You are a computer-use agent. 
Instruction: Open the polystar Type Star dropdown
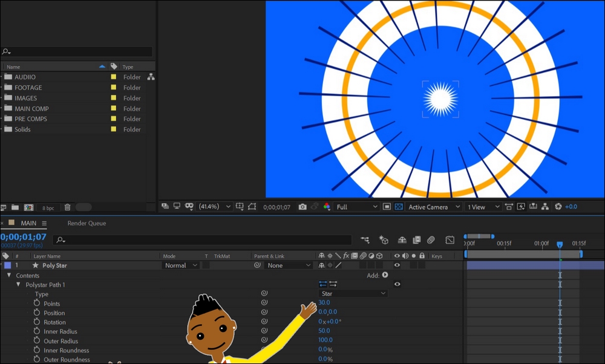tap(353, 293)
